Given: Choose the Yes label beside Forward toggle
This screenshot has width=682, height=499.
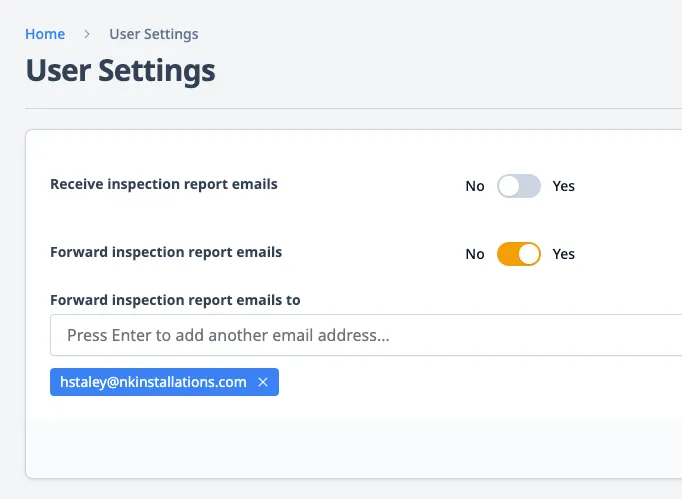Looking at the screenshot, I should click(564, 254).
